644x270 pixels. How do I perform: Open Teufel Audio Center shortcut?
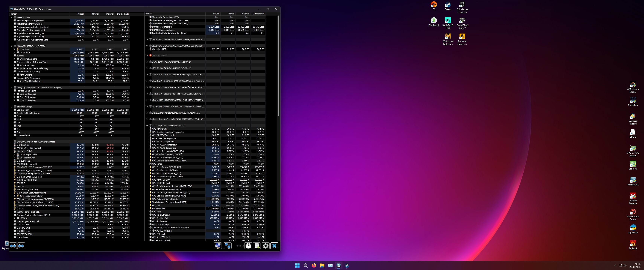(x=633, y=215)
